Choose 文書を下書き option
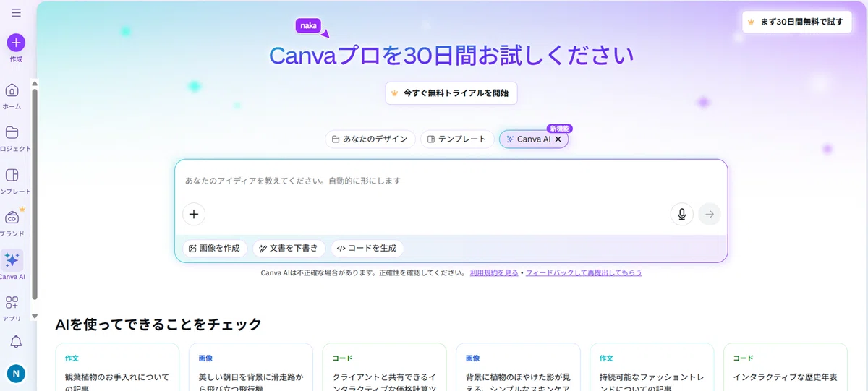Screen dimensions: 868x391 [x=289, y=248]
